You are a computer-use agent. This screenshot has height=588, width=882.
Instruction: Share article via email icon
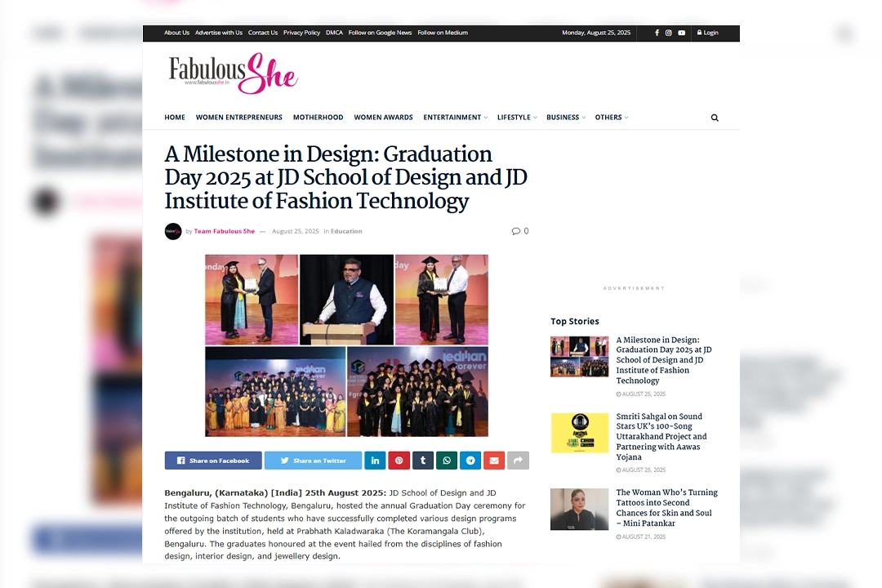coord(494,461)
